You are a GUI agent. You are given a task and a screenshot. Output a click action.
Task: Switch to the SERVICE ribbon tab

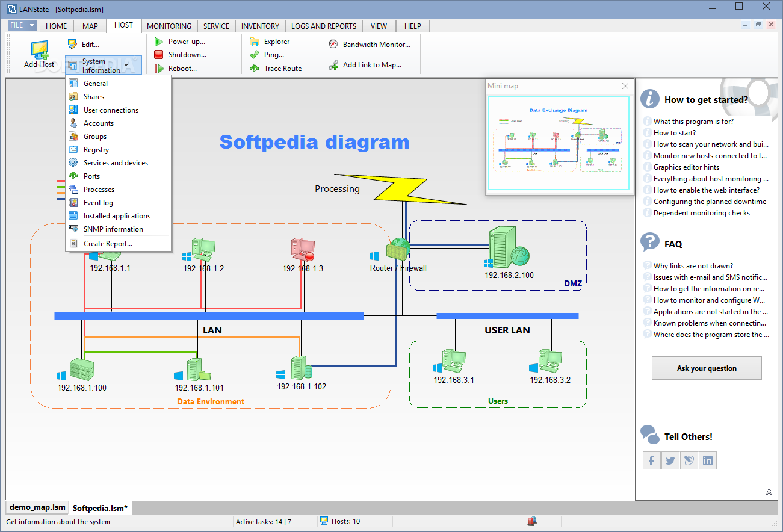click(216, 26)
